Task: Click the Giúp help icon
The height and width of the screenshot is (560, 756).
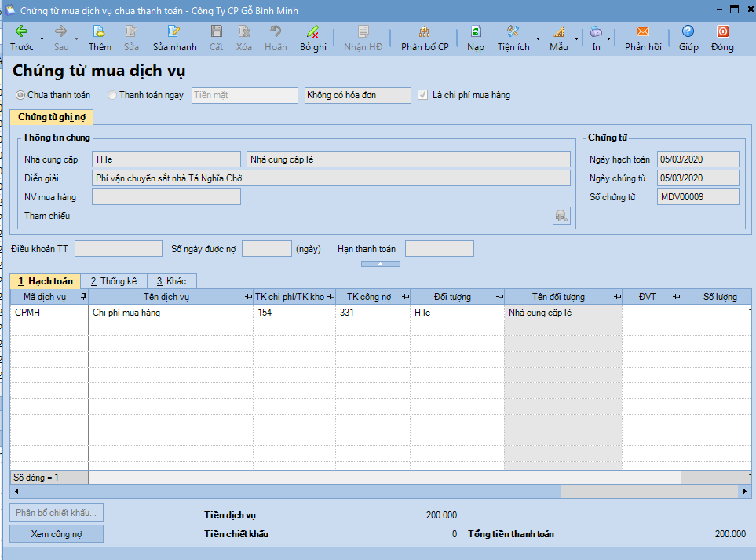Action: click(x=688, y=32)
